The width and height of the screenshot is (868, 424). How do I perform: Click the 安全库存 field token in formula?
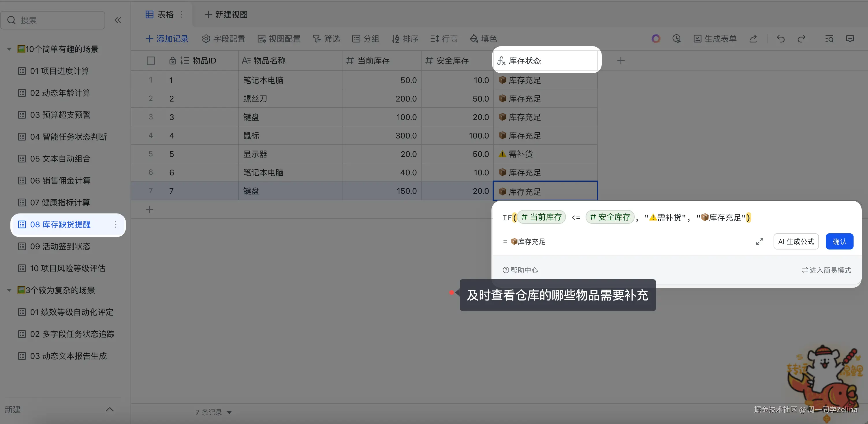click(x=610, y=217)
